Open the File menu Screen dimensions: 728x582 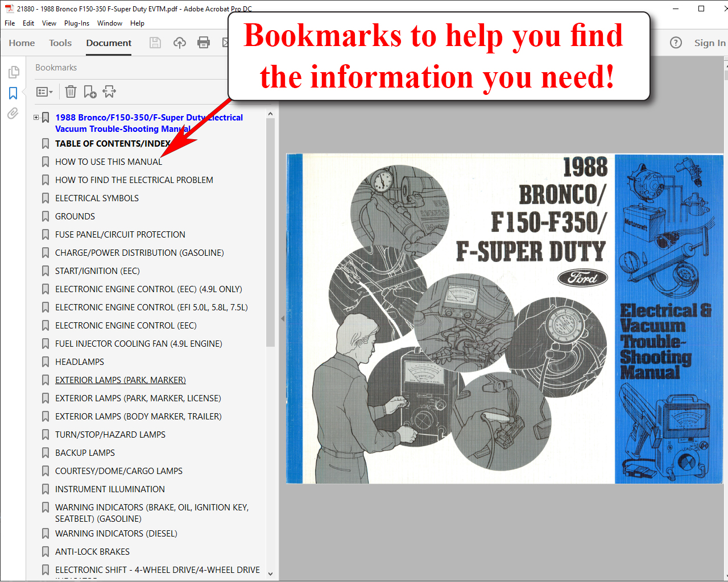coord(10,23)
